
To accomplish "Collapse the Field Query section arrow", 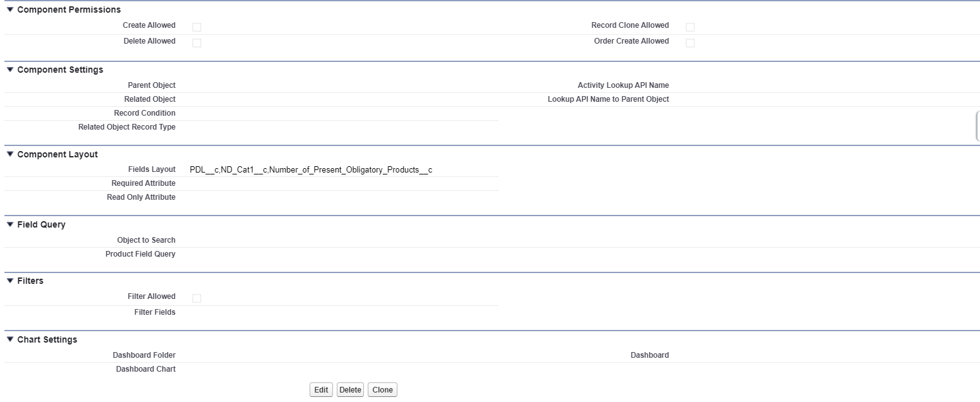I will click(9, 225).
